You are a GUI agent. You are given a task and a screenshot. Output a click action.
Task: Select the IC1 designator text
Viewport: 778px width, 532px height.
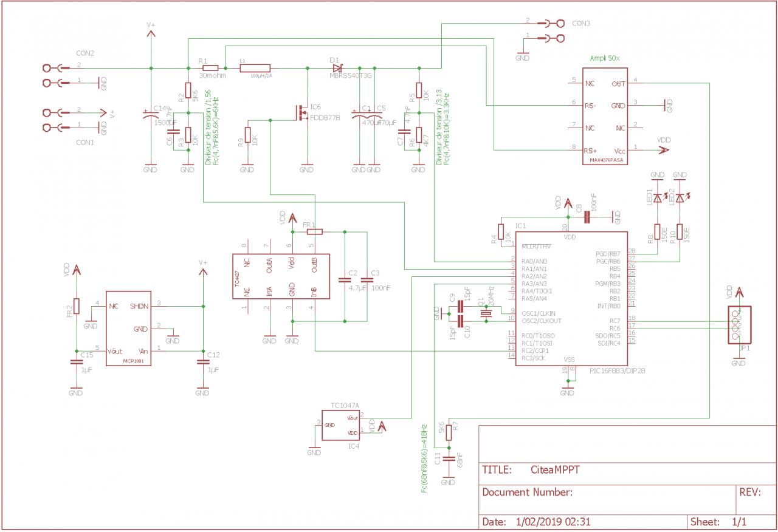coord(520,226)
